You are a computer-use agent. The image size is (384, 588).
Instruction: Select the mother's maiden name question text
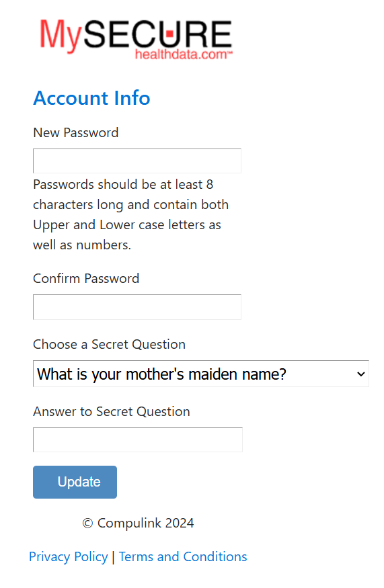(x=161, y=374)
